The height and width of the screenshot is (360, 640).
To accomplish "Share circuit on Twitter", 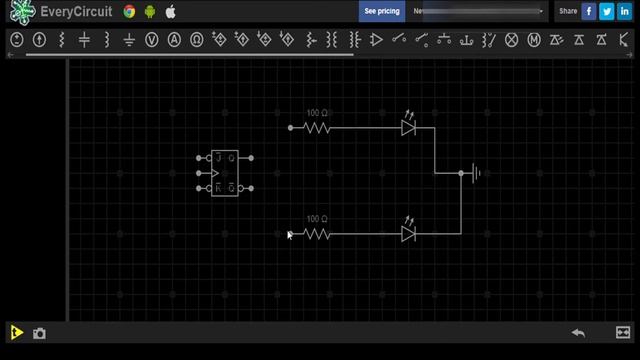I will (607, 11).
